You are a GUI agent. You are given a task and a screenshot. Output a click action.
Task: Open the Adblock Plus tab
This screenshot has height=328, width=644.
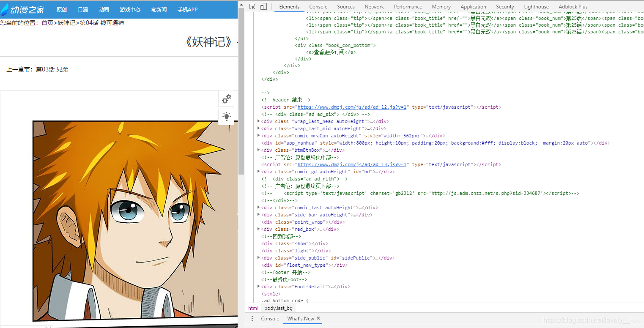point(573,7)
